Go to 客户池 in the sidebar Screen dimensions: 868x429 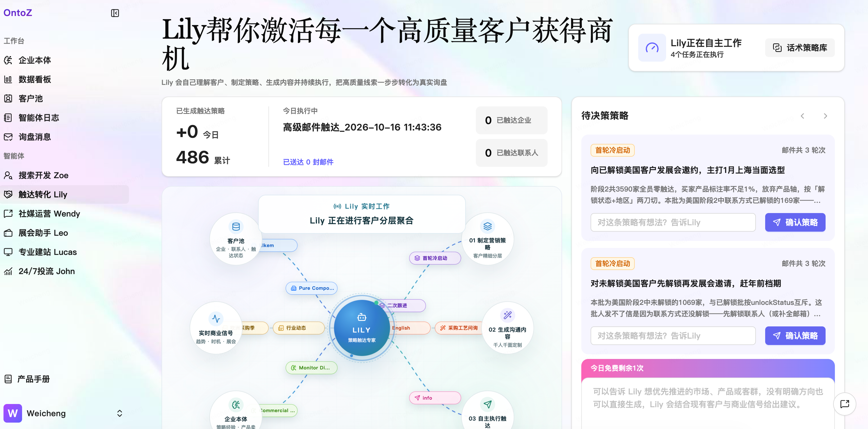coord(64,99)
